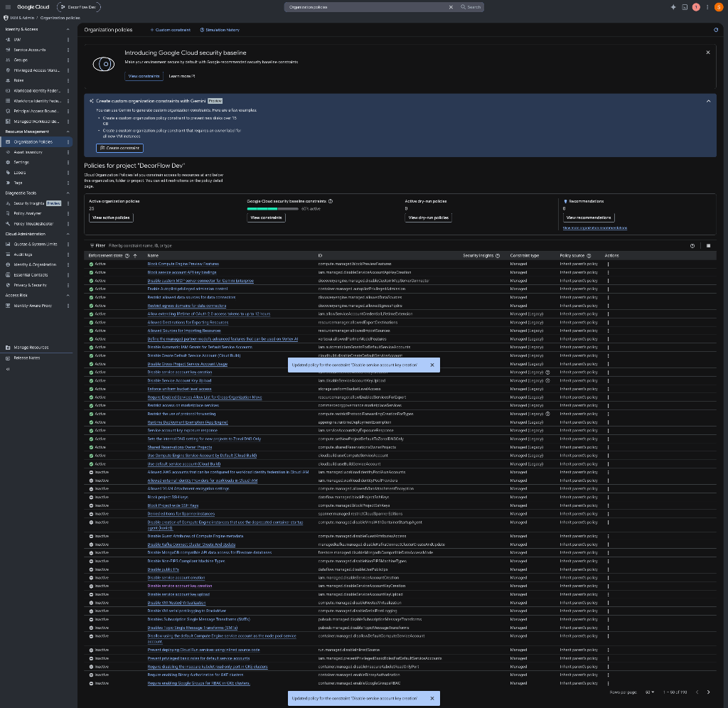This screenshot has width=728, height=708.
Task: Activate the Cloud Shell terminal icon
Action: coord(685,7)
